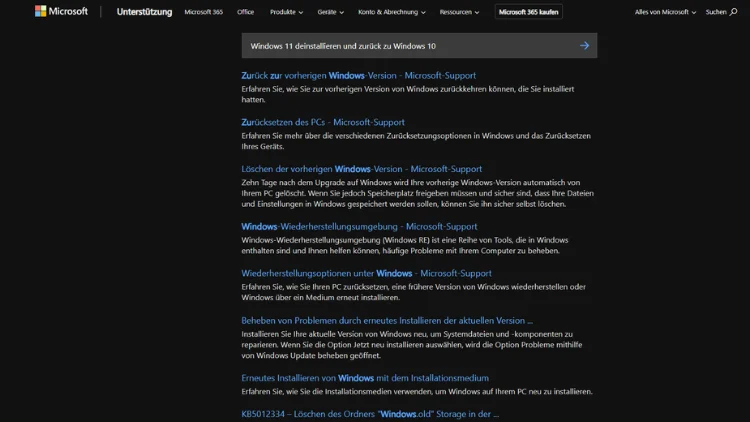Open Beheben von Problemen durch erneutes Installieren link
750x422 pixels.
pyautogui.click(x=387, y=321)
